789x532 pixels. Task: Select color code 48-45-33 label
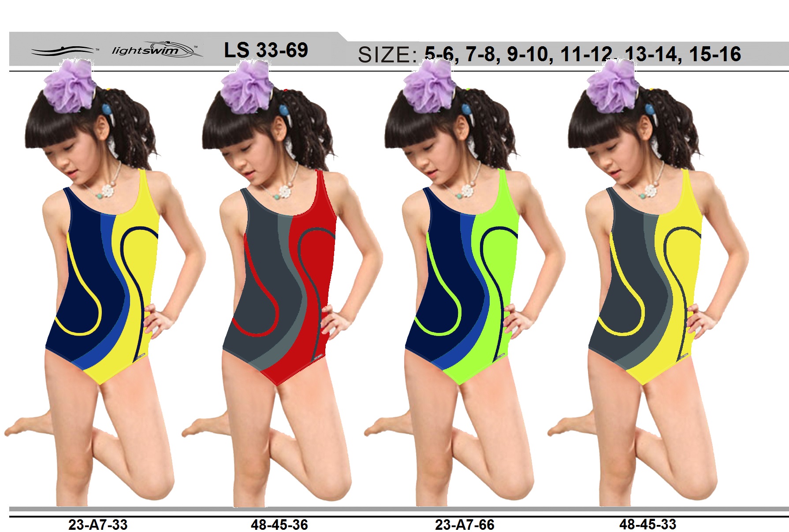648,524
